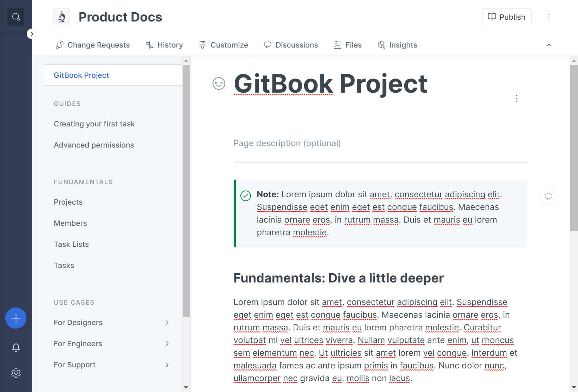Open search from the left sidebar icon
The height and width of the screenshot is (392, 578).
pos(16,17)
